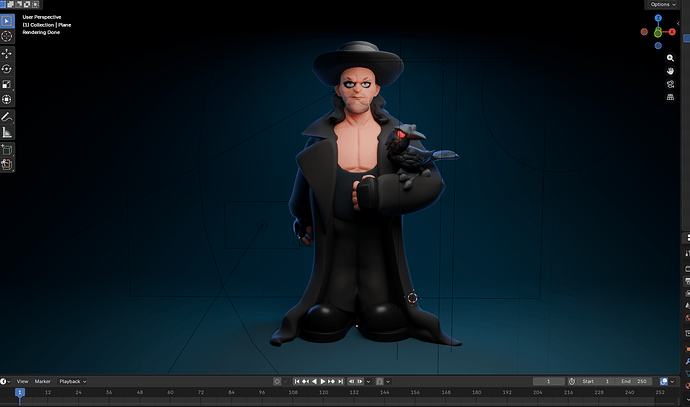Select the Rotate tool

pos(7,69)
